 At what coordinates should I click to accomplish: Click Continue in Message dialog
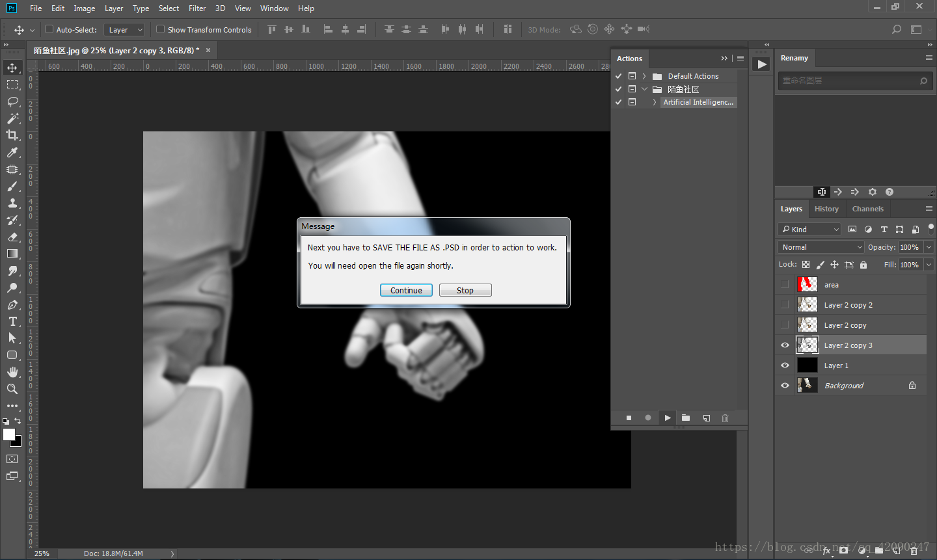(406, 290)
